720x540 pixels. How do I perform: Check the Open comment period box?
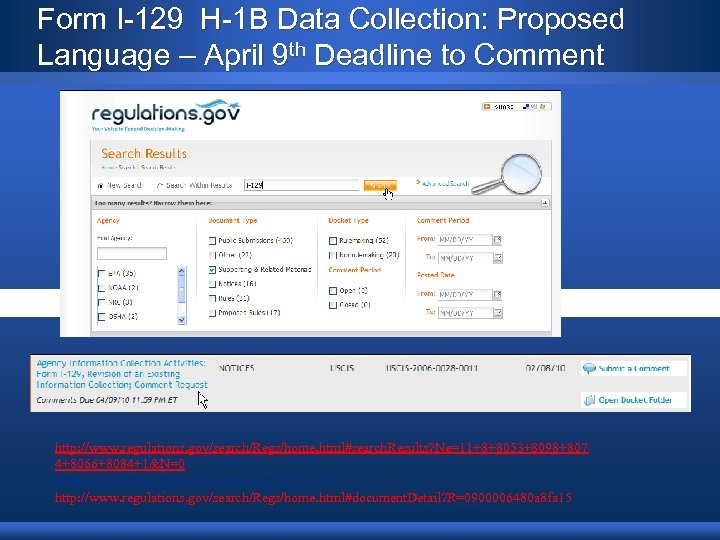point(333,291)
